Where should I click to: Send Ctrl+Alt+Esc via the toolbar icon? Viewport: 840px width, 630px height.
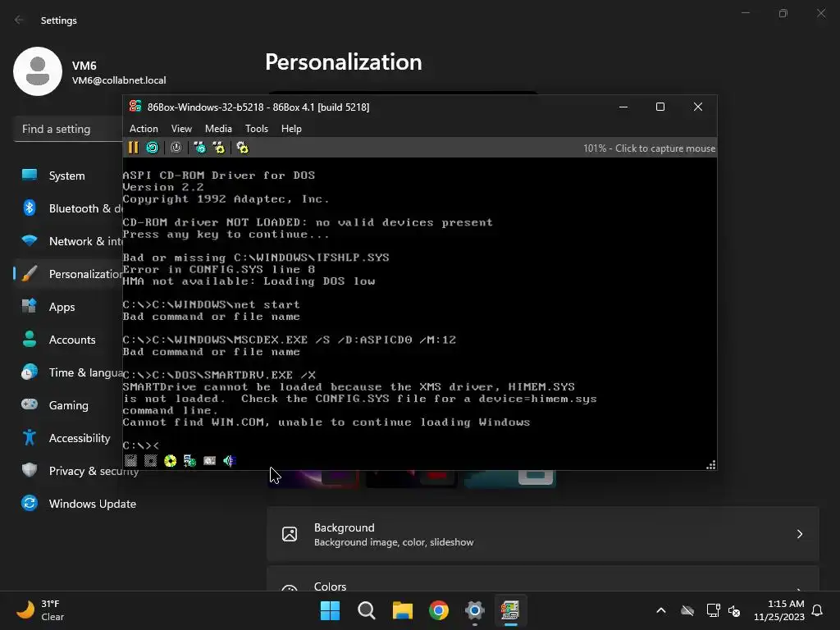[x=218, y=148]
